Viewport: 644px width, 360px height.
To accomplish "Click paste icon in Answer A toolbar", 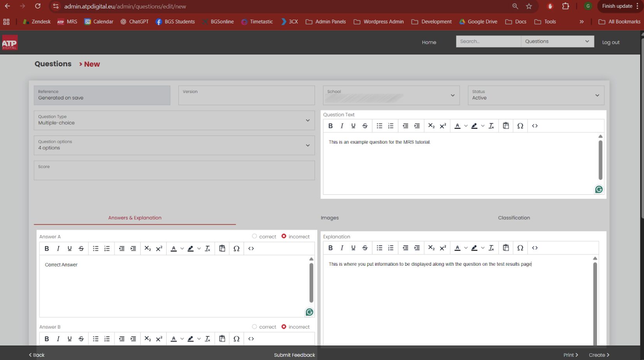I will (x=222, y=249).
